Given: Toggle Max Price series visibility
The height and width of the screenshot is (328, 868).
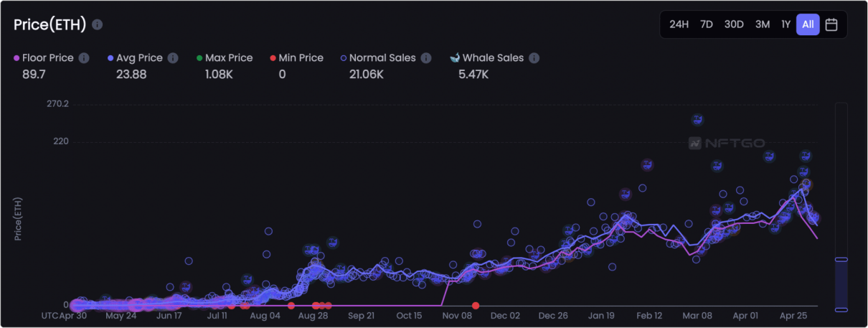Looking at the screenshot, I should (225, 57).
